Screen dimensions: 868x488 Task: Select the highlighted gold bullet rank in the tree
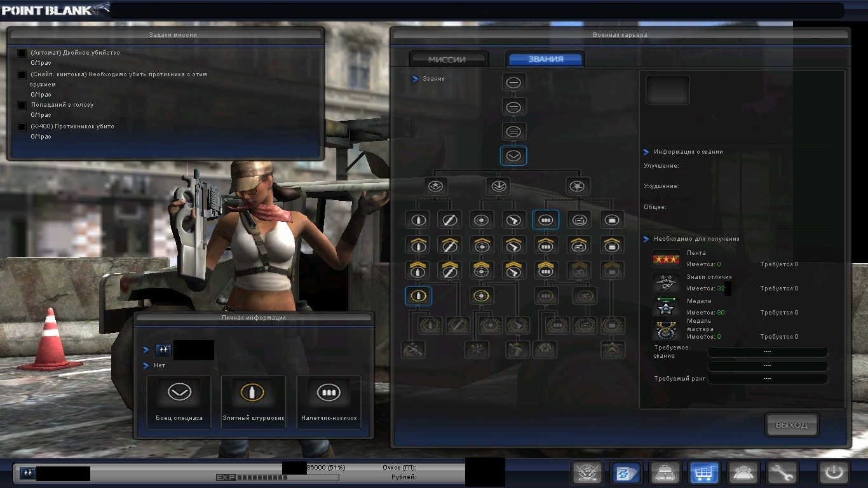tap(418, 295)
